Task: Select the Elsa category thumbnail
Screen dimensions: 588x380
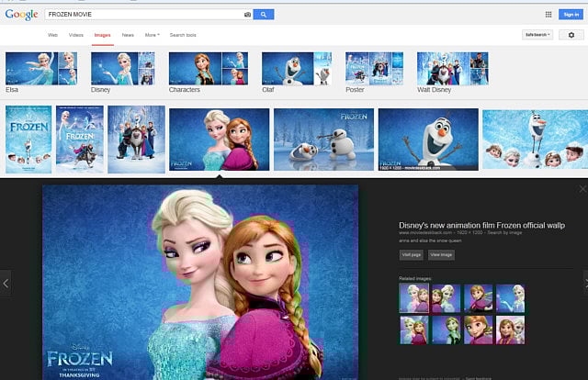Action: pos(41,69)
